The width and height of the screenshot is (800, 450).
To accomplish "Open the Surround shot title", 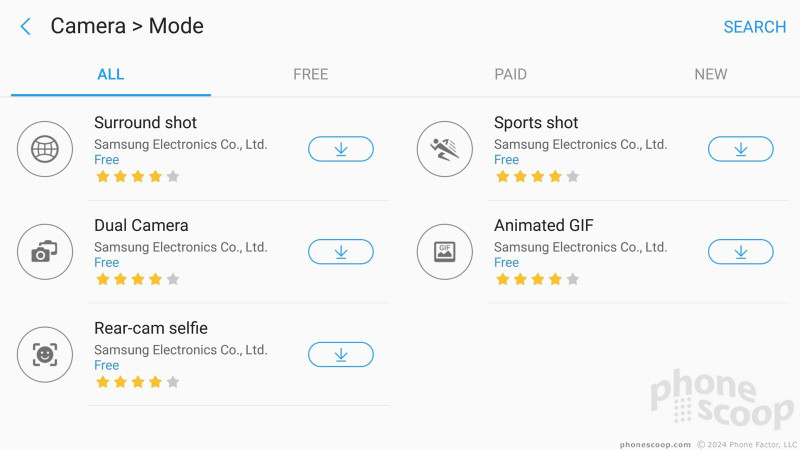I will [145, 122].
